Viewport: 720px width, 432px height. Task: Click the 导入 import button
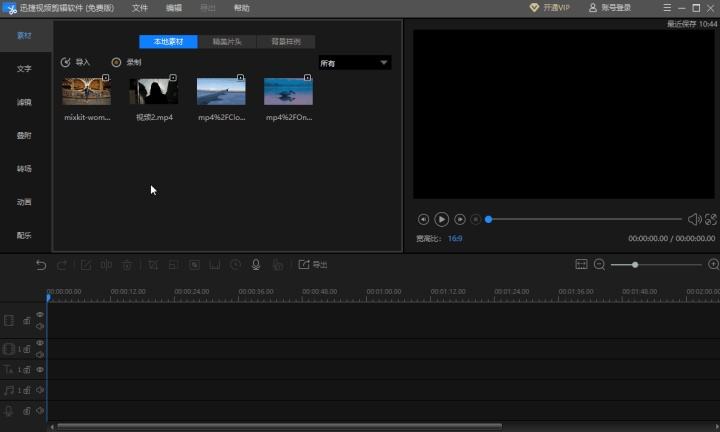click(75, 62)
